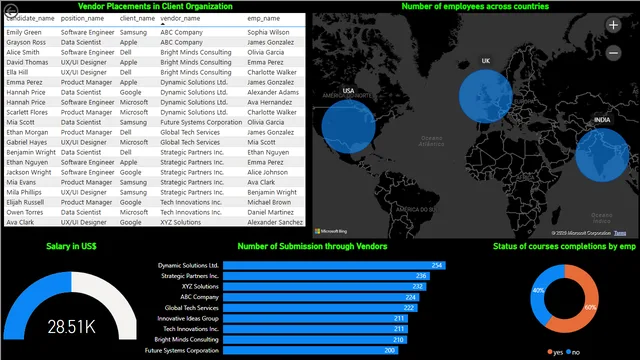Image resolution: width=640 pixels, height=360 pixels.
Task: Click the 'no' legend item
Action: click(573, 352)
